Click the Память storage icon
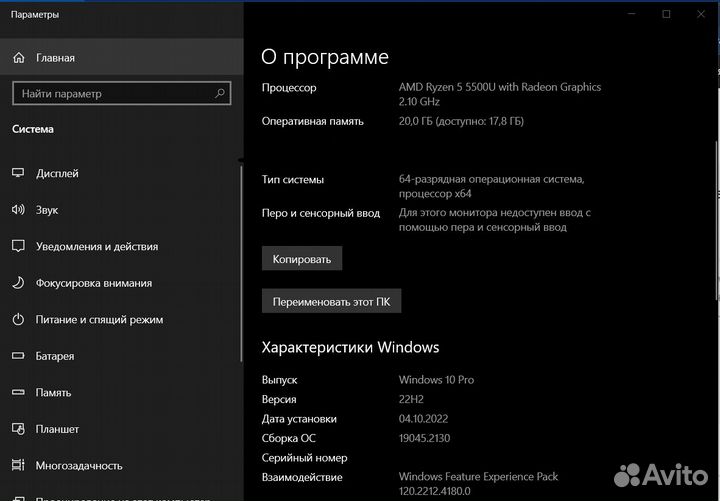 [x=18, y=393]
